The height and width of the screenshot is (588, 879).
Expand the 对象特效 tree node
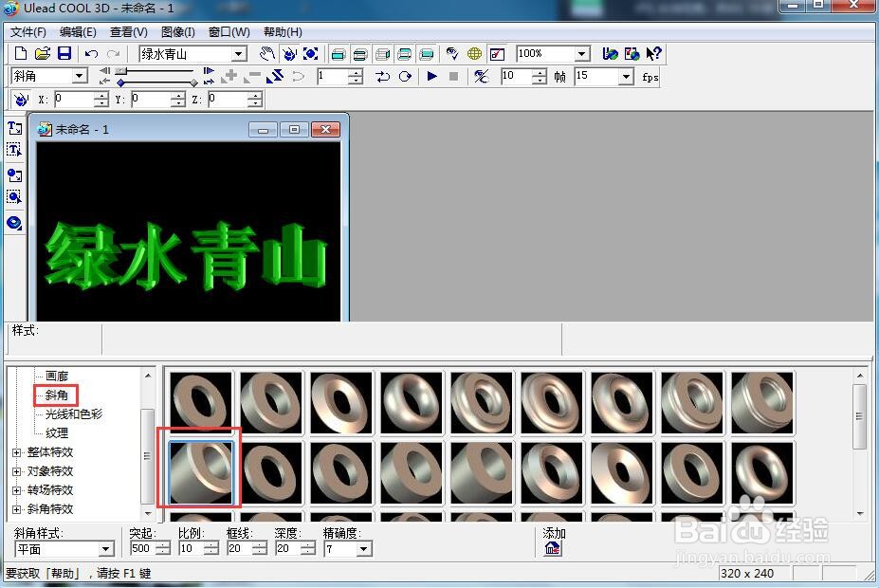[16, 471]
